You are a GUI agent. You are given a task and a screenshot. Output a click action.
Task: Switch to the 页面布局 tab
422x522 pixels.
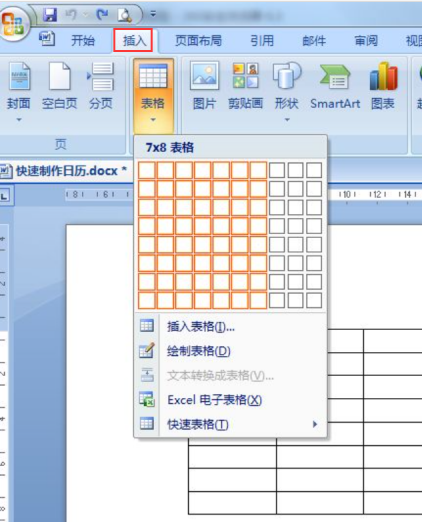point(198,41)
